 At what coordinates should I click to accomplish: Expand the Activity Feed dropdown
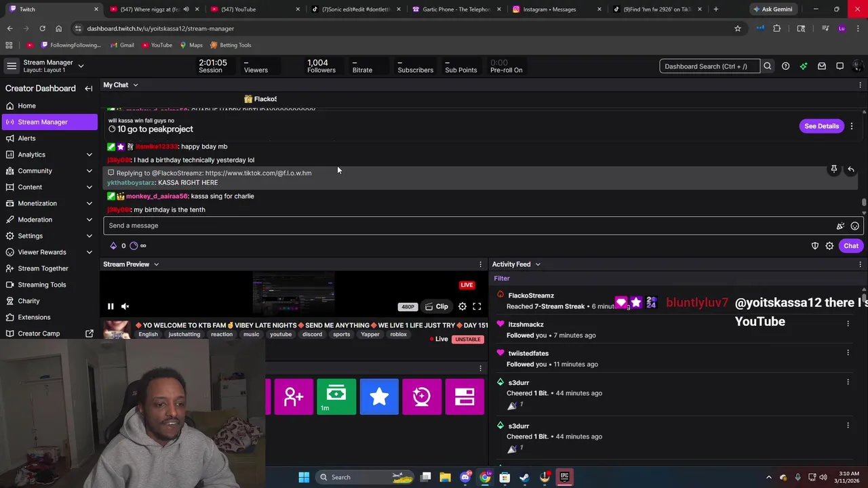click(538, 264)
